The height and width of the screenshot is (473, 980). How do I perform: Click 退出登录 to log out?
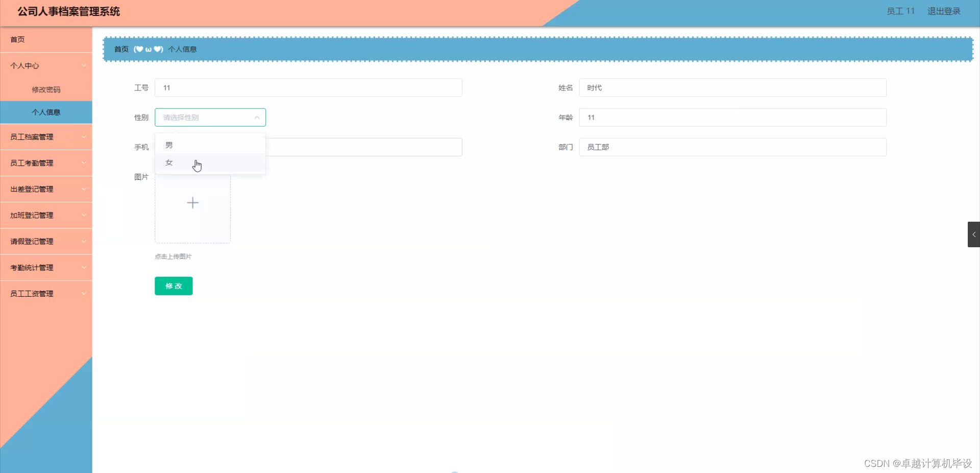pyautogui.click(x=943, y=11)
